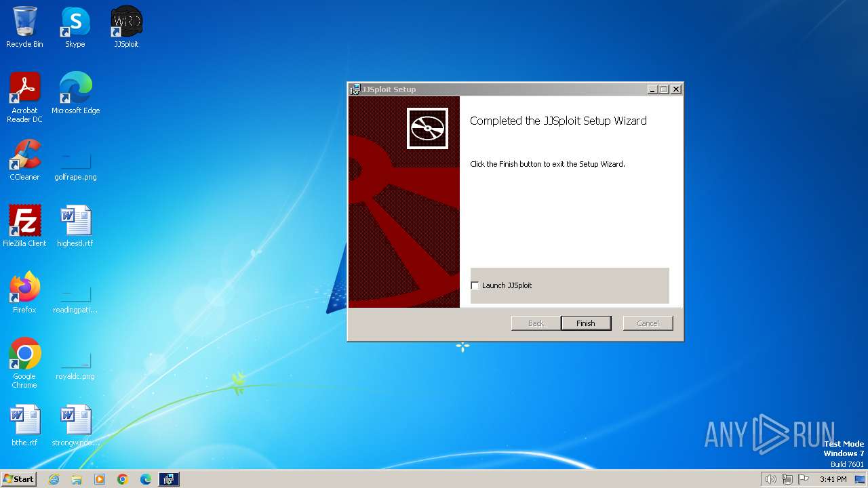Click the JJSploit installer taskbar item
The image size is (868, 488).
pyautogui.click(x=169, y=479)
